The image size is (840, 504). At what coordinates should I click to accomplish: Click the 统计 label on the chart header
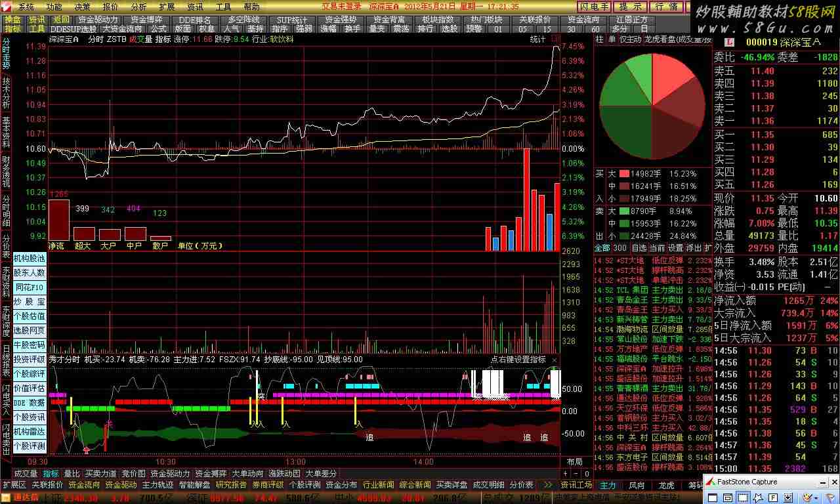pyautogui.click(x=538, y=39)
